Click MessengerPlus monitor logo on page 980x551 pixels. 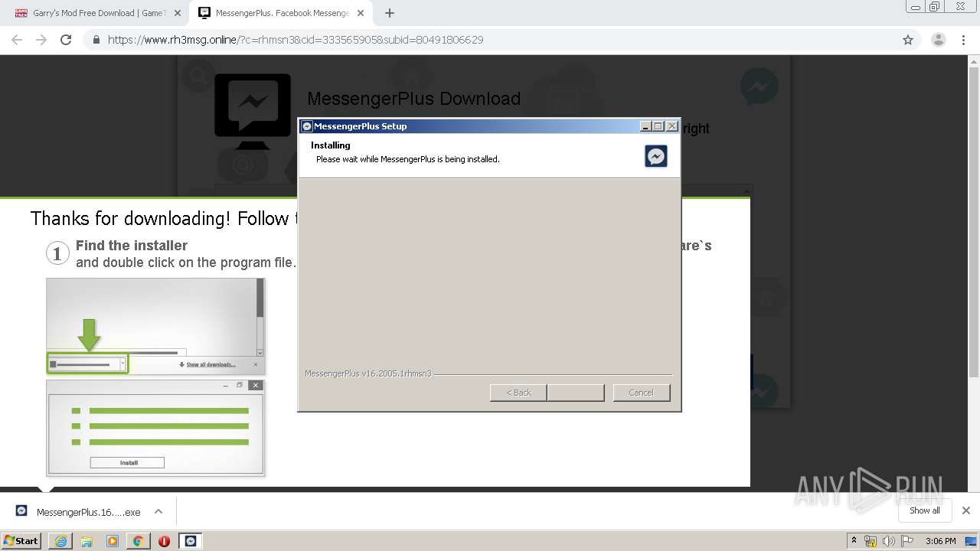point(253,111)
